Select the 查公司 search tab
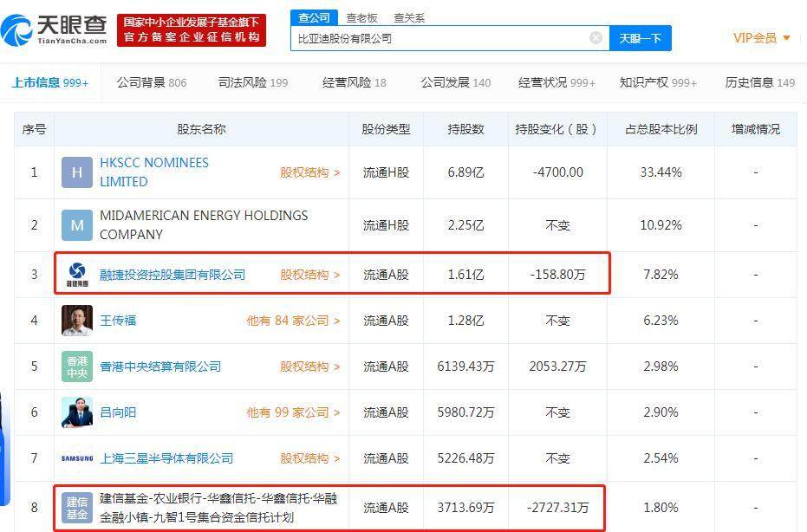This screenshot has height=532, width=807. (314, 17)
